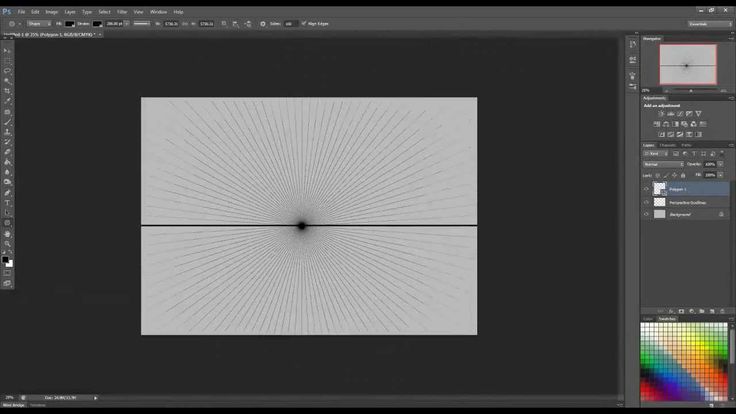Add a Hue/Saturation adjustment
The image size is (736, 414).
[657, 124]
